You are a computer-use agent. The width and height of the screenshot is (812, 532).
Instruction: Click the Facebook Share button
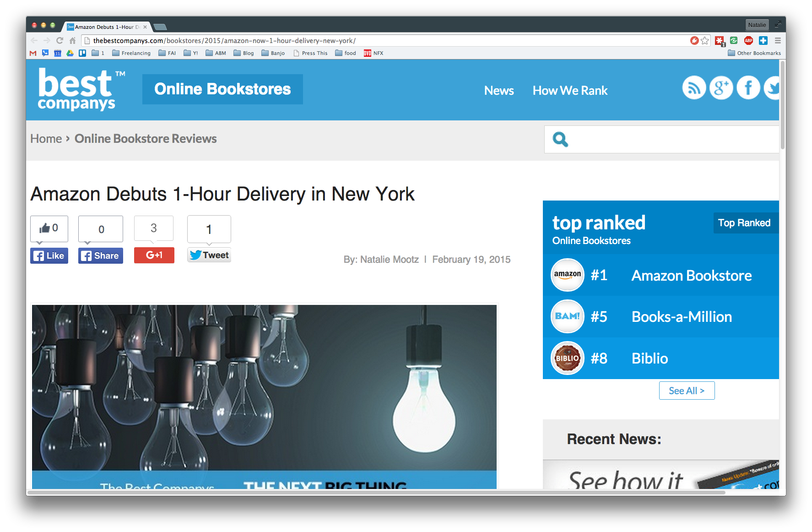coord(100,255)
